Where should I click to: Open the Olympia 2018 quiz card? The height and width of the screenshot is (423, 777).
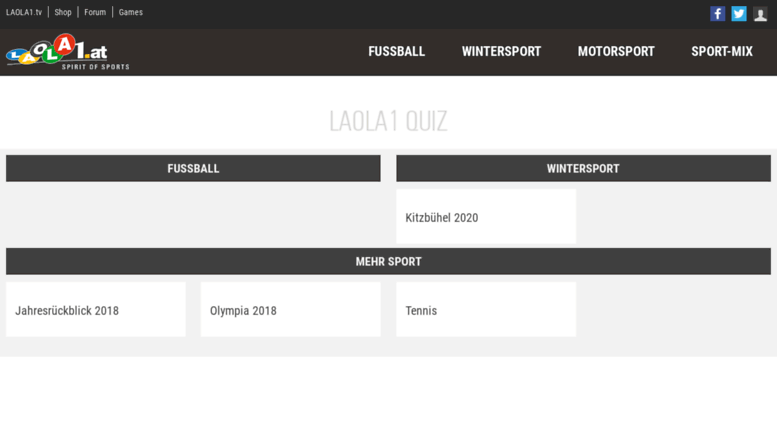pyautogui.click(x=291, y=310)
